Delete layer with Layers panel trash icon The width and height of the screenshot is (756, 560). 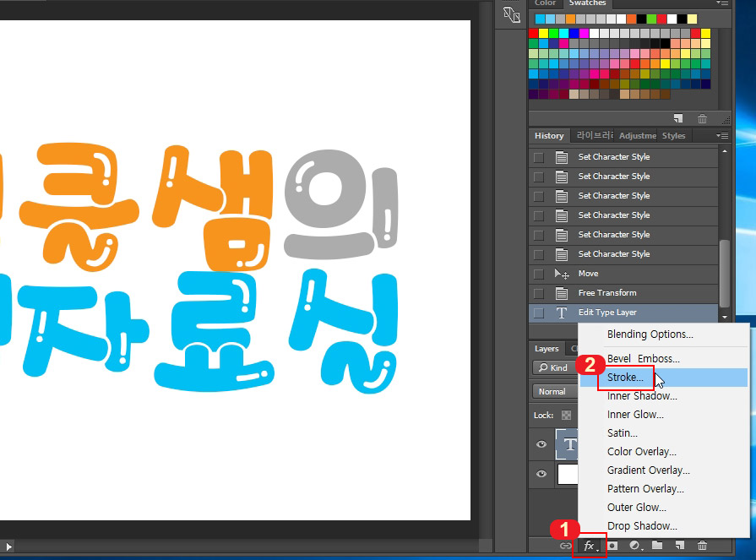703,546
